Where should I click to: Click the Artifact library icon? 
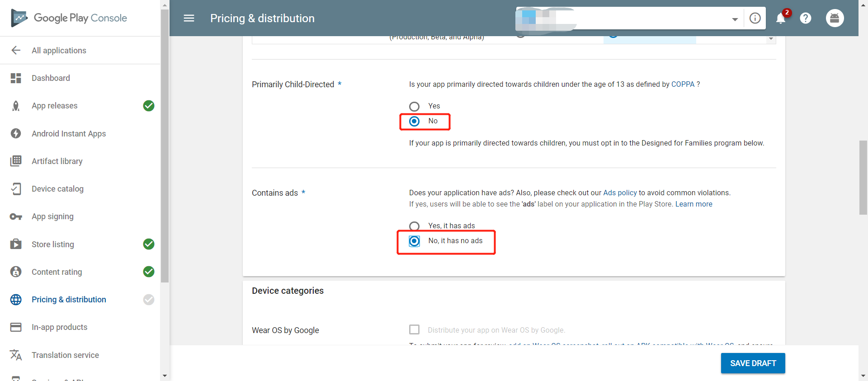(x=16, y=161)
